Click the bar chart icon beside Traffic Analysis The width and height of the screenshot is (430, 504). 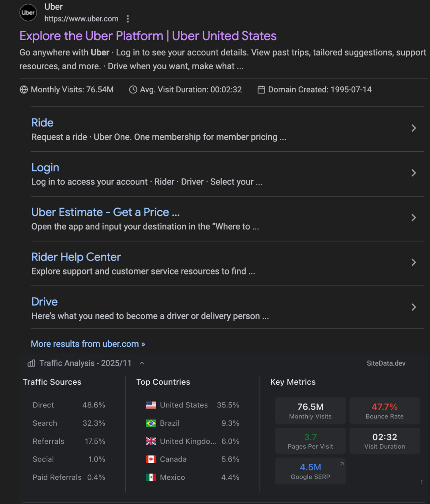[31, 363]
